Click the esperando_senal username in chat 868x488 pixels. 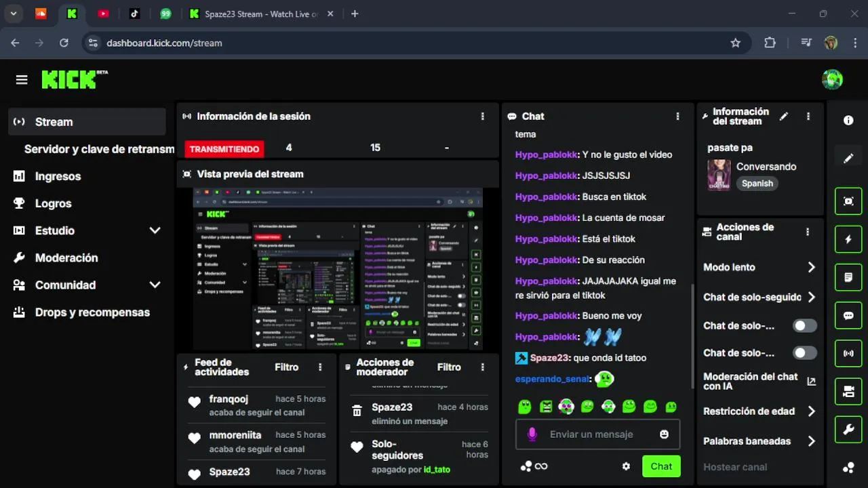(552, 379)
